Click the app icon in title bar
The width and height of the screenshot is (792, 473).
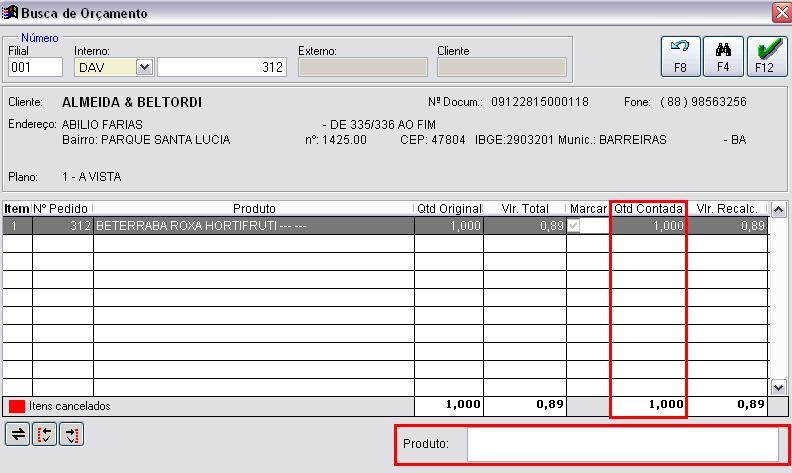pos(11,13)
